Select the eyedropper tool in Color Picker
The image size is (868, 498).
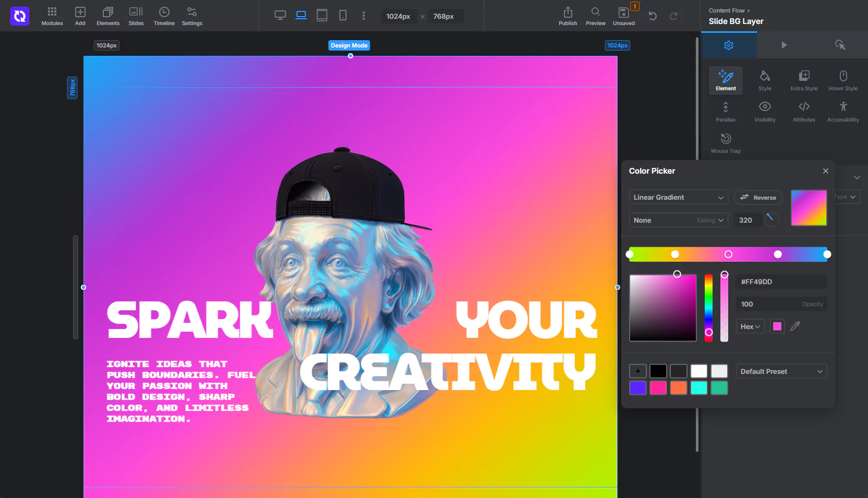(x=795, y=326)
